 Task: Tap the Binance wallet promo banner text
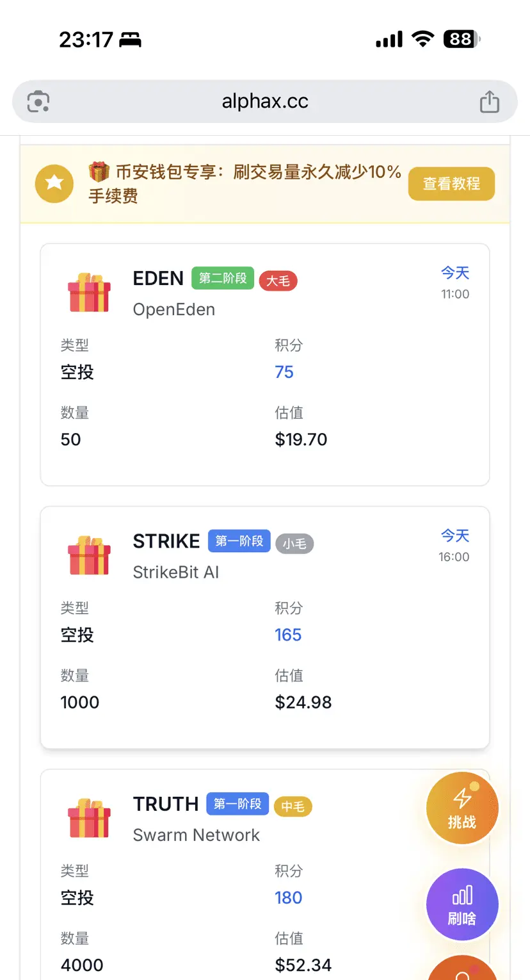pos(245,184)
